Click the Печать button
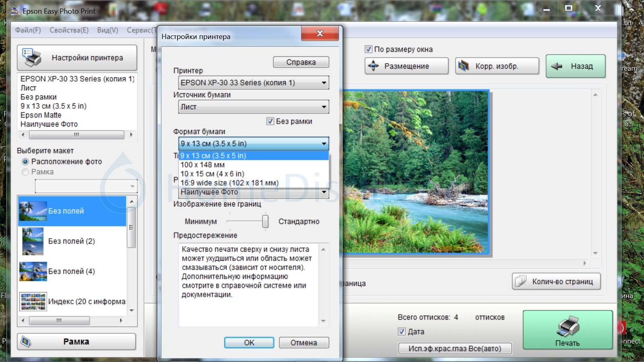This screenshot has width=644, height=362. click(x=568, y=330)
